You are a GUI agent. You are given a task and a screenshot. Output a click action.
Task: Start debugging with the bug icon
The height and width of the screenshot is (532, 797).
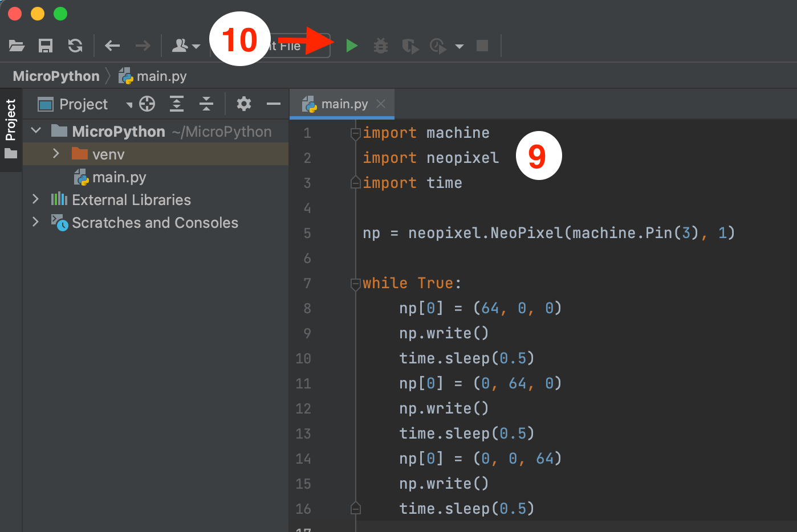click(380, 46)
